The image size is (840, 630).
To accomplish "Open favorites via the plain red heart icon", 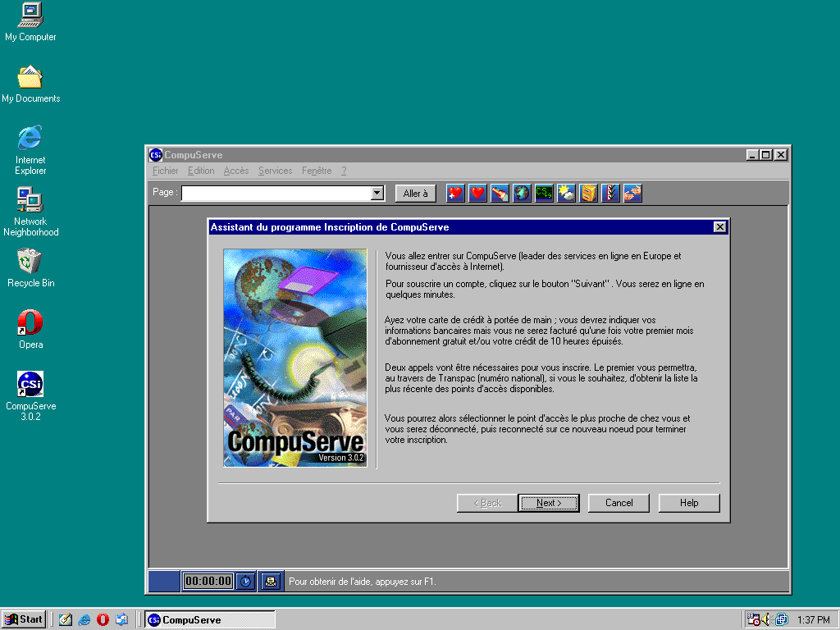I will coord(477,193).
